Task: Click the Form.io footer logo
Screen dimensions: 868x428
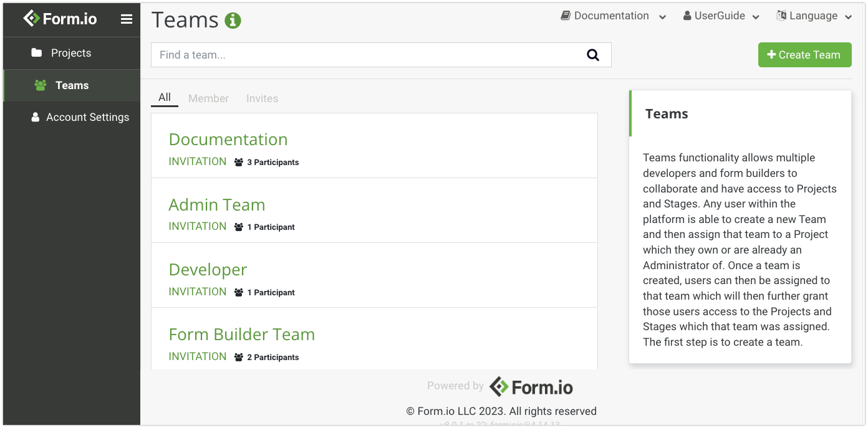Action: 531,387
